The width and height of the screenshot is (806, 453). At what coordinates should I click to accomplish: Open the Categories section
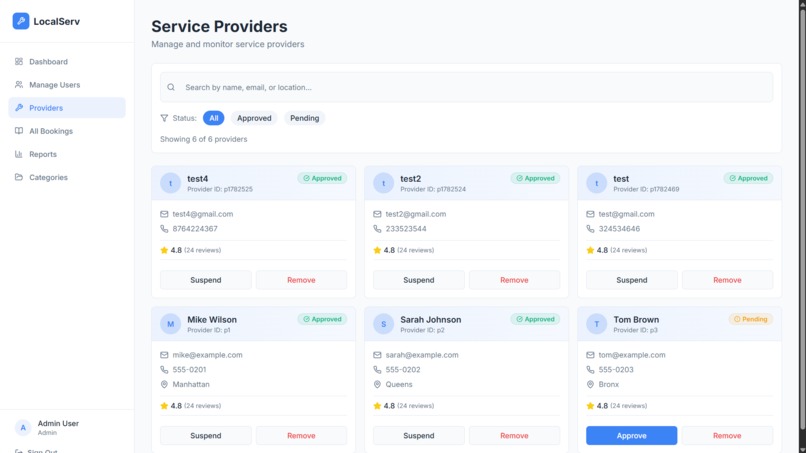click(67, 177)
